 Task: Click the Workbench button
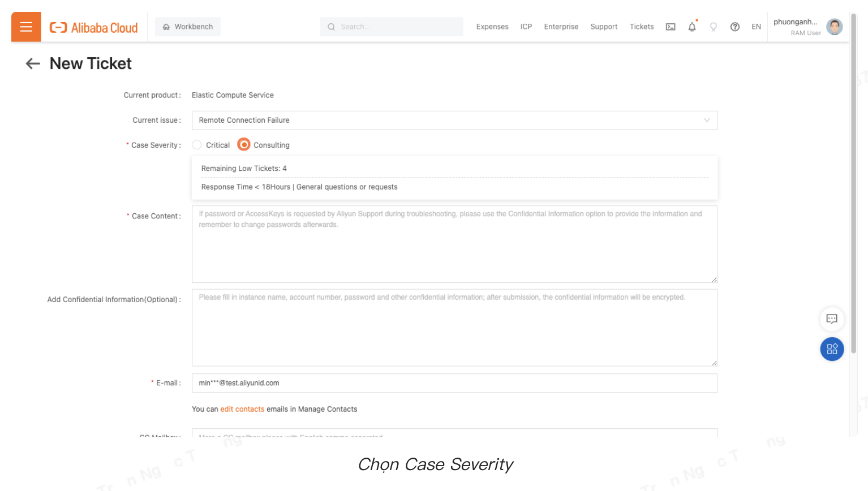tap(188, 27)
